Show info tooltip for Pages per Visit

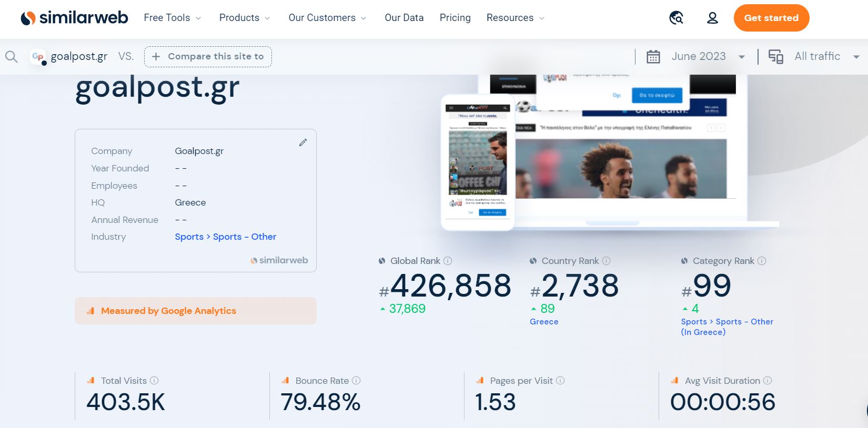560,381
